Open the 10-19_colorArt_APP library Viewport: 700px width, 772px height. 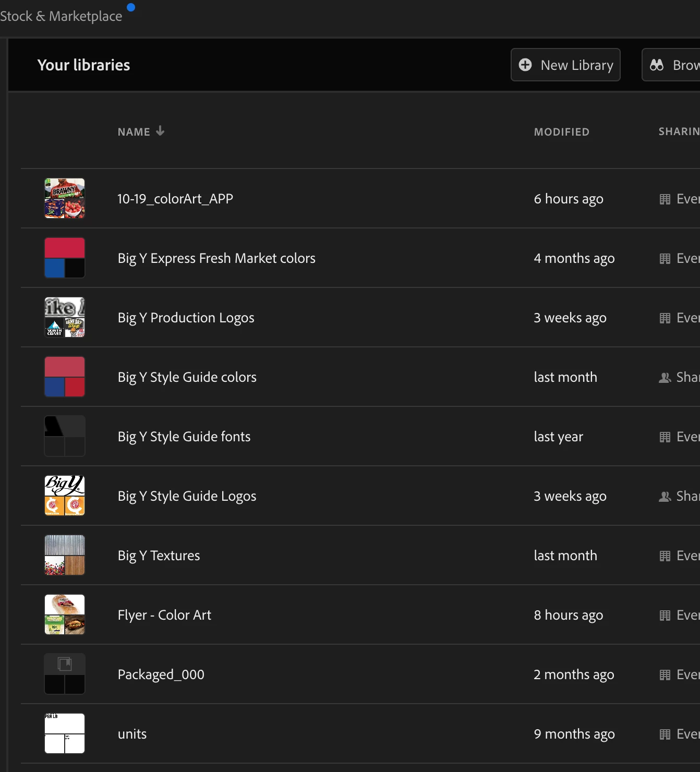tap(175, 199)
